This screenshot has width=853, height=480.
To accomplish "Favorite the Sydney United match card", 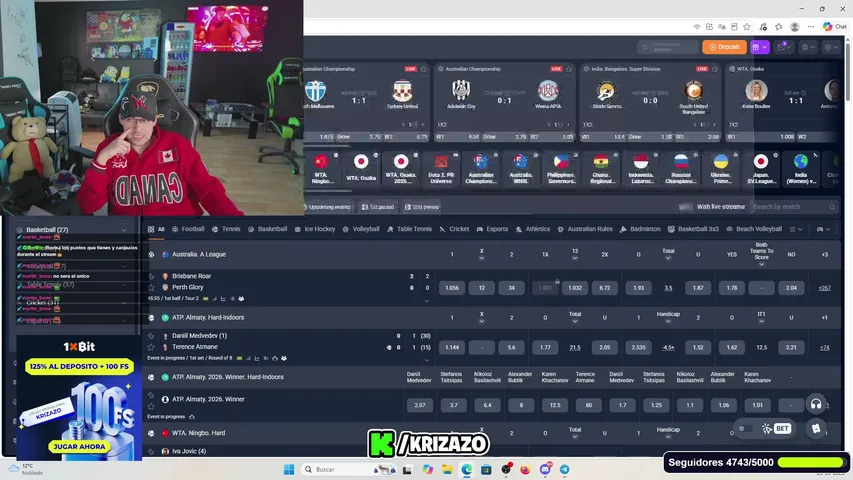I will coord(424,69).
